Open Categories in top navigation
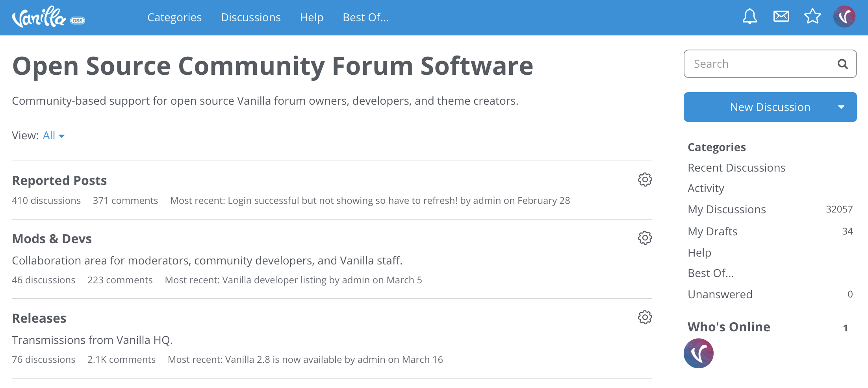The height and width of the screenshot is (388, 868). [x=174, y=17]
